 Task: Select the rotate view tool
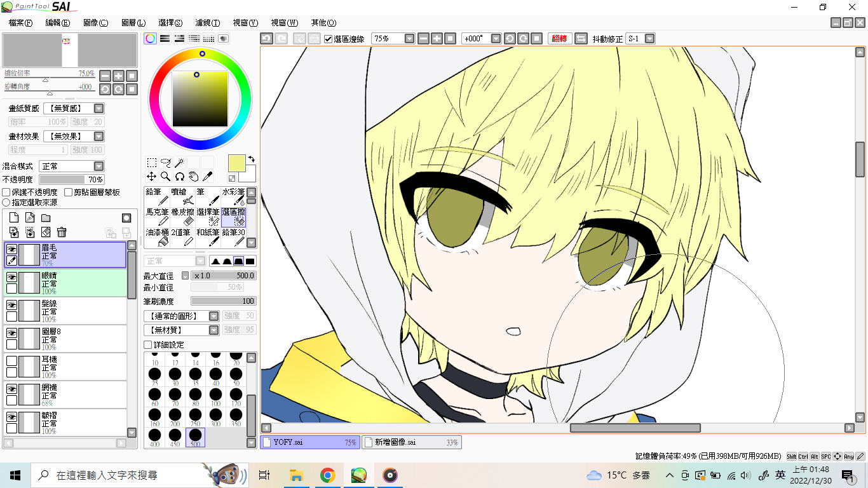(x=180, y=176)
